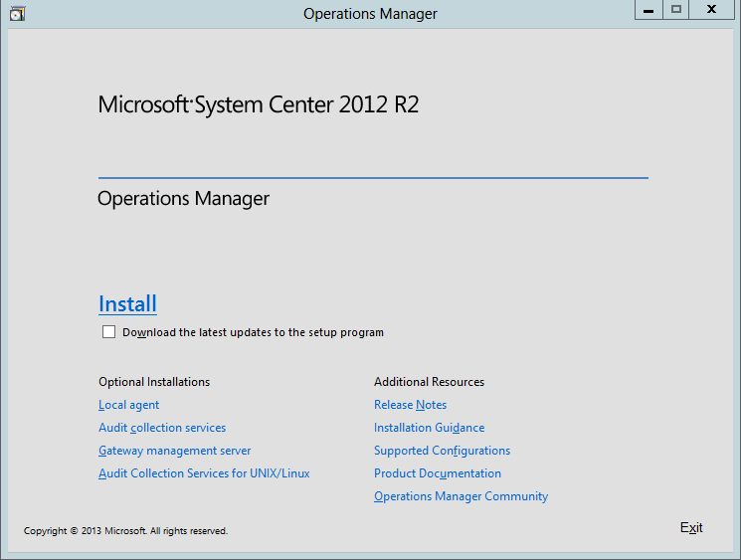Open Installation Guidance resource
The height and width of the screenshot is (560, 741).
tap(429, 428)
